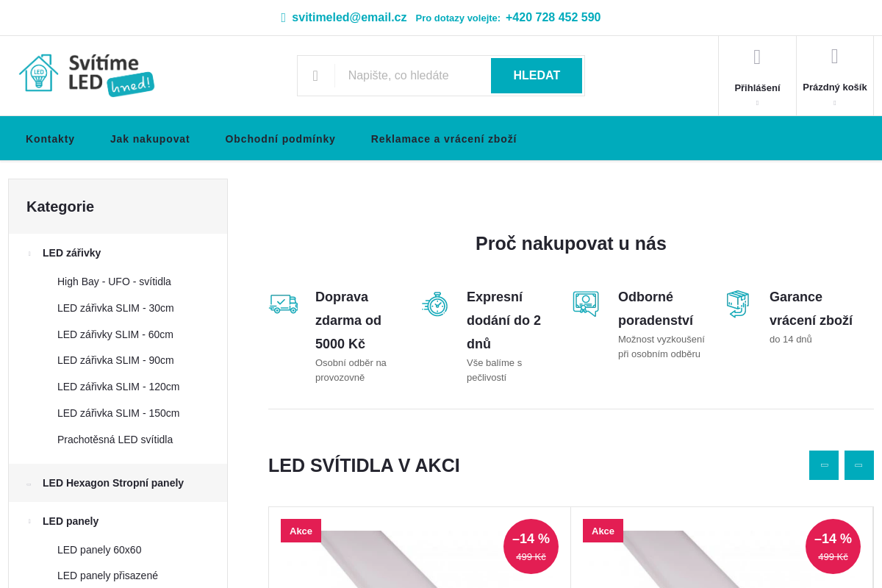882x588 pixels.
Task: Click the magnifier icon in the search bar
Action: pyautogui.click(x=316, y=75)
